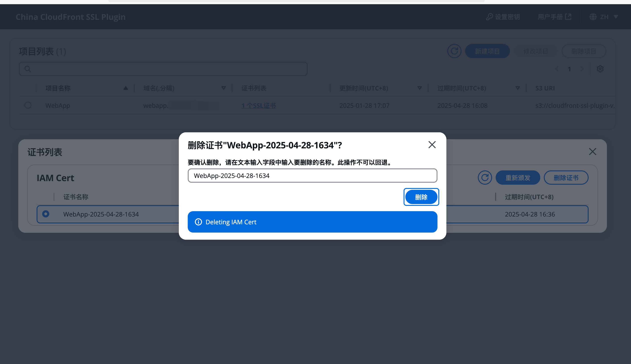This screenshot has width=631, height=364.
Task: Click the 删除证书 button
Action: [566, 178]
